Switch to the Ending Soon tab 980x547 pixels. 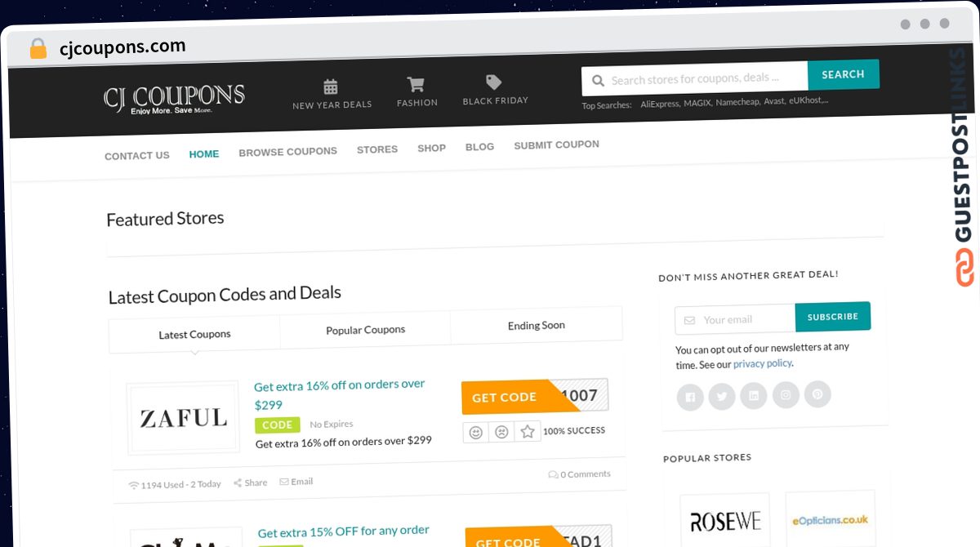(x=537, y=325)
